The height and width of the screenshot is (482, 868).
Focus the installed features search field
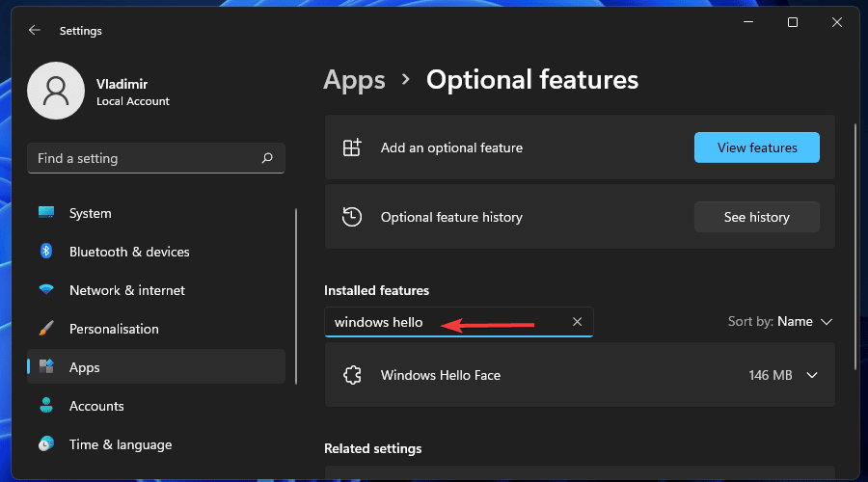click(x=459, y=322)
